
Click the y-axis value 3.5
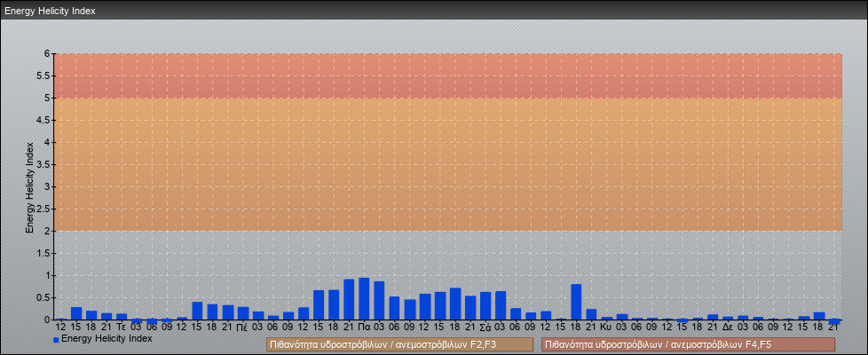pyautogui.click(x=43, y=164)
